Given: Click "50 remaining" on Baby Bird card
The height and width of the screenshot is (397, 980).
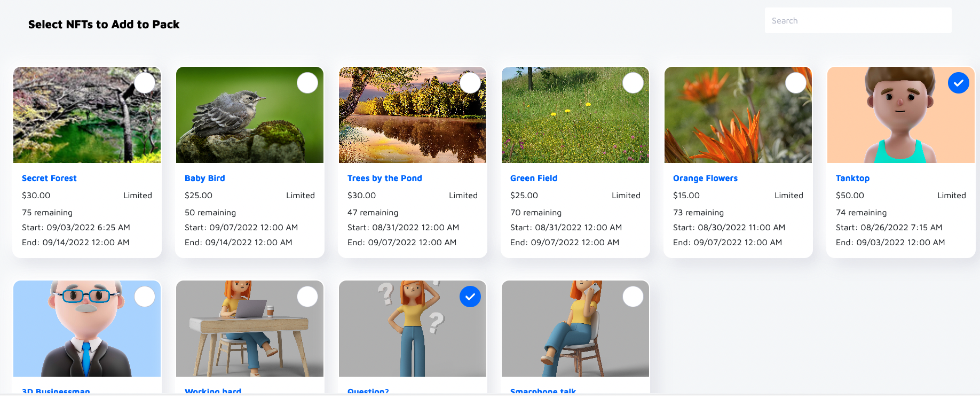Looking at the screenshot, I should (x=210, y=213).
